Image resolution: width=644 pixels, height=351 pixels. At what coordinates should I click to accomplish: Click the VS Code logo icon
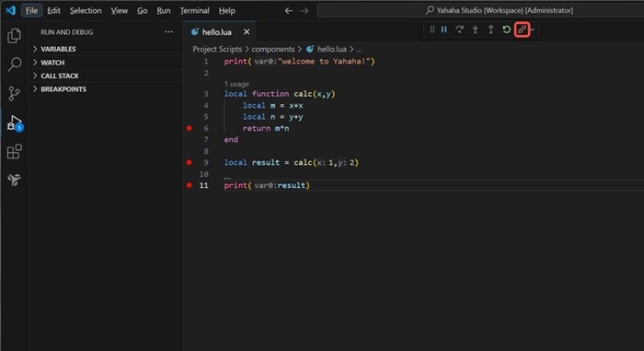(x=11, y=10)
